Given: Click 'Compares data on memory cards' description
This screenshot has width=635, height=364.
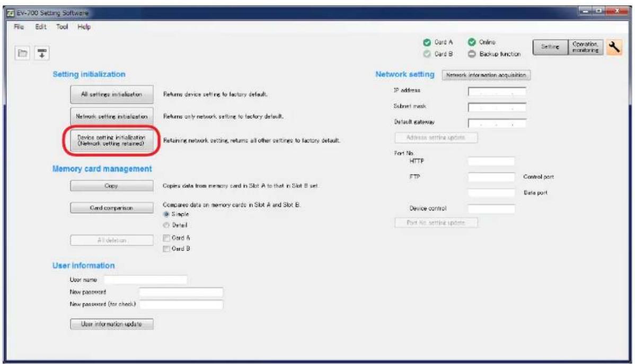Looking at the screenshot, I should click(x=232, y=205).
